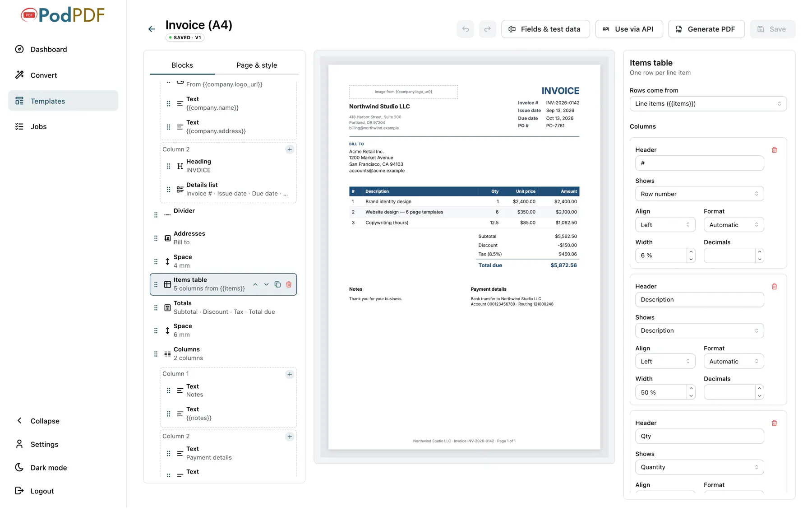Screen dimensions: 812x516
Task: Add a block to Payment details Column 2
Action: [x=290, y=437]
